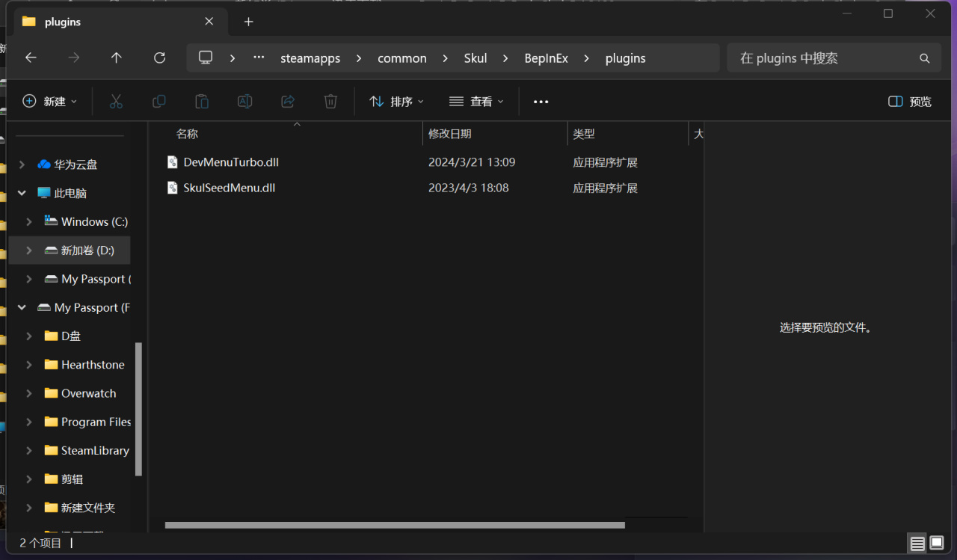Viewport: 957px width, 560px height.
Task: Select 华为云盘 in the sidebar
Action: (x=76, y=164)
